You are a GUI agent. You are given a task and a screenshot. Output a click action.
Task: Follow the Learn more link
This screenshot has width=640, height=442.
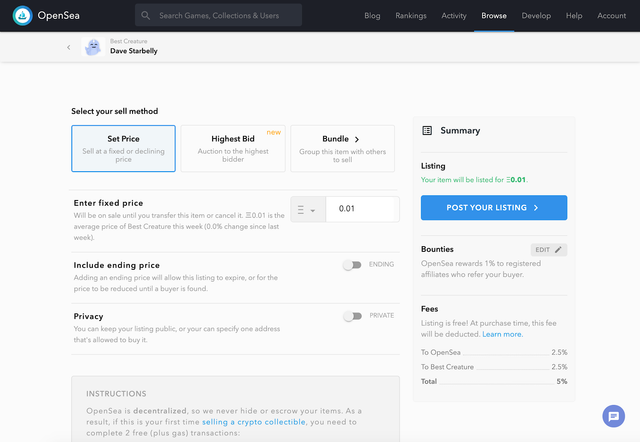coord(502,334)
